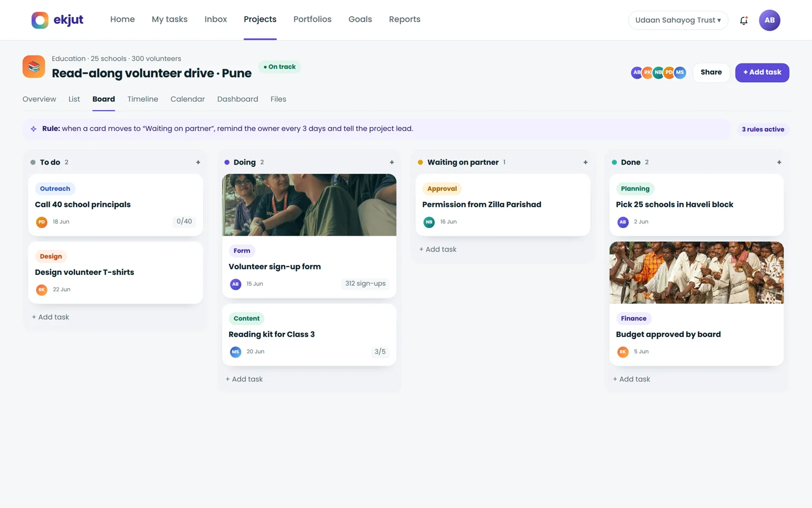This screenshot has height=508, width=812.
Task: Open the Volunteer sign-up form card photo
Action: point(309,205)
